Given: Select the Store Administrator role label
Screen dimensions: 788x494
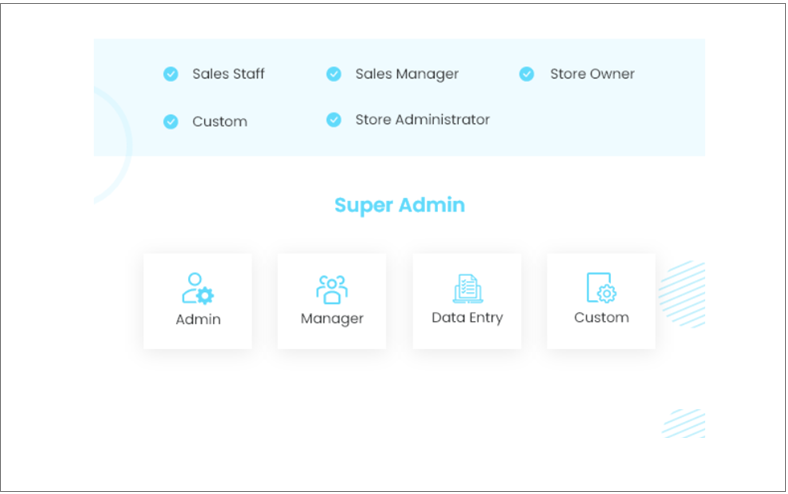Looking at the screenshot, I should pos(422,120).
